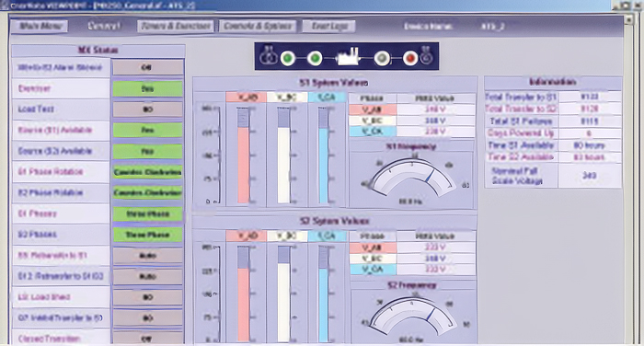The width and height of the screenshot is (644, 346).
Task: Click the Closed Transition status value
Action: pos(147,339)
